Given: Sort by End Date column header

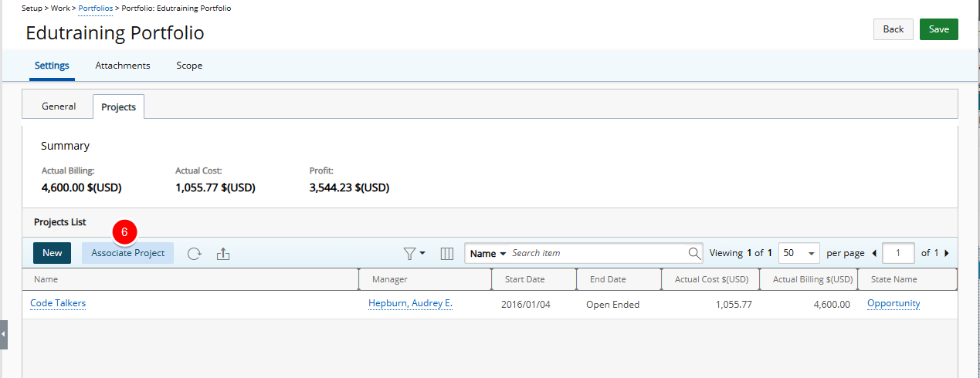Looking at the screenshot, I should [x=619, y=279].
